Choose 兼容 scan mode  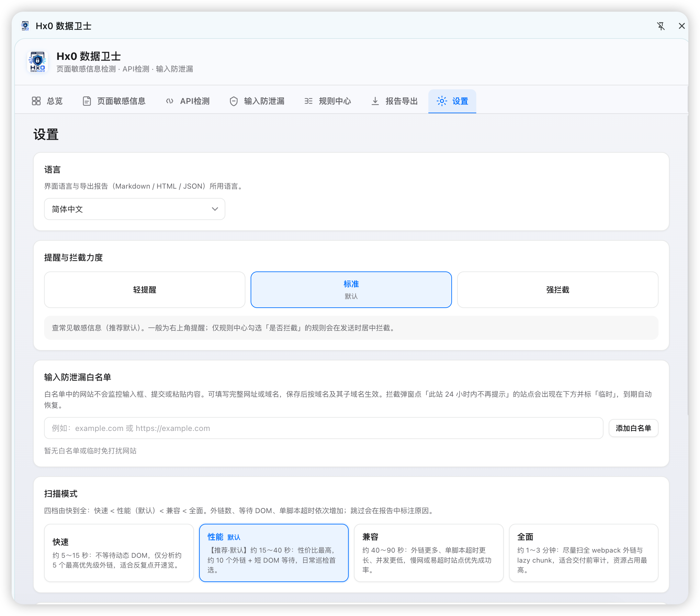[x=428, y=553]
